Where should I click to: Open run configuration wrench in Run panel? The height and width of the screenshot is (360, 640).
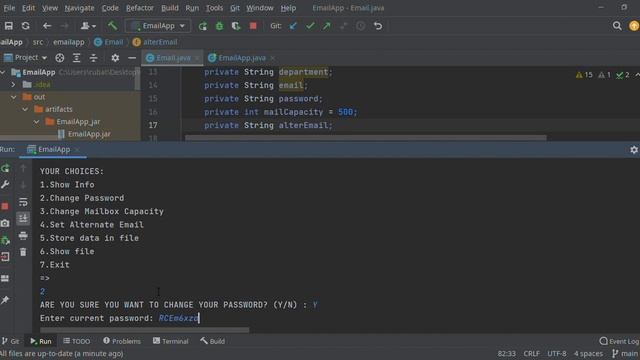[x=5, y=184]
